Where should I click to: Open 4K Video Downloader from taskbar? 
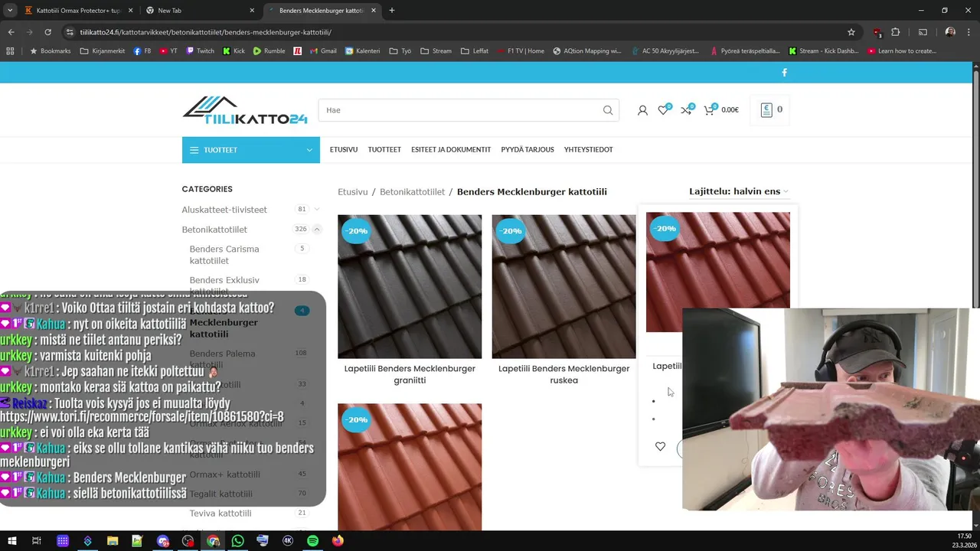click(288, 541)
